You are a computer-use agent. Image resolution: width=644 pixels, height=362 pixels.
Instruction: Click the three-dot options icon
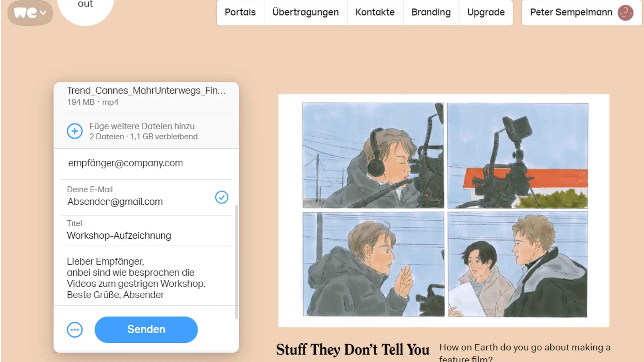[x=74, y=329]
